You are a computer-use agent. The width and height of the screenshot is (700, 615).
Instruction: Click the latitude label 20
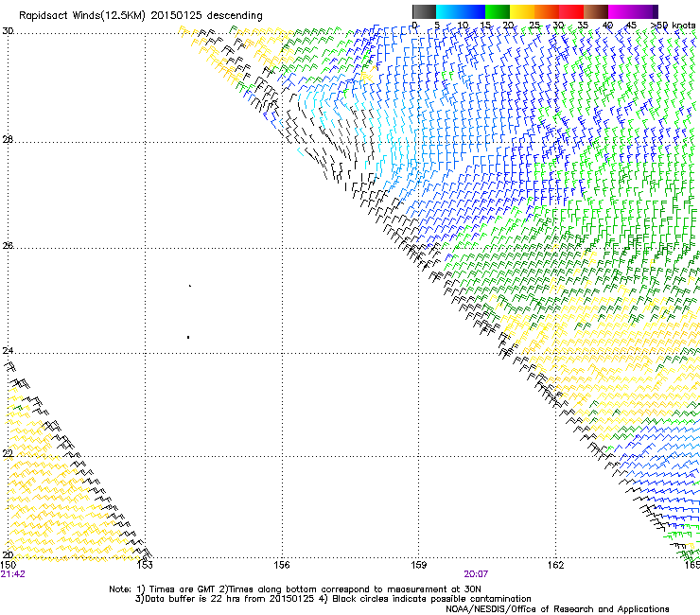point(8,554)
